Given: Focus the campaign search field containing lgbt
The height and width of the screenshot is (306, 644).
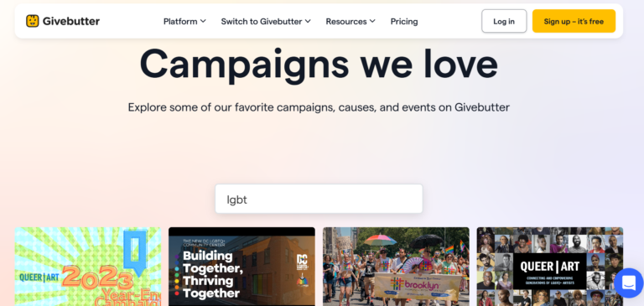Looking at the screenshot, I should [x=319, y=199].
